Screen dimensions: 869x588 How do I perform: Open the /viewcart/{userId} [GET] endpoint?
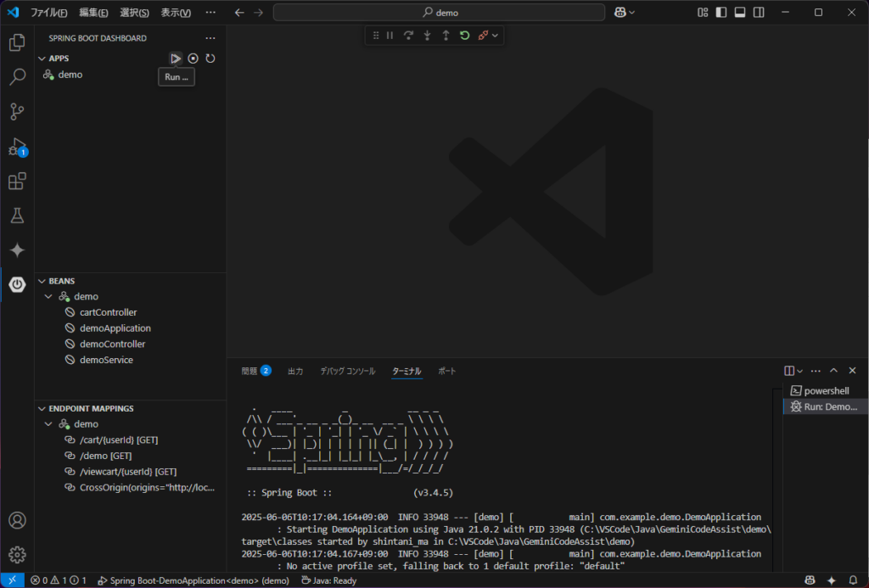tap(130, 472)
